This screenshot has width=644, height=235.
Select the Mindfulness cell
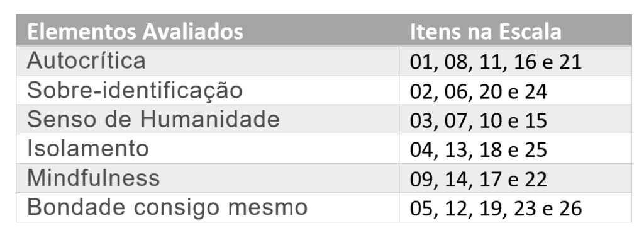(208, 178)
